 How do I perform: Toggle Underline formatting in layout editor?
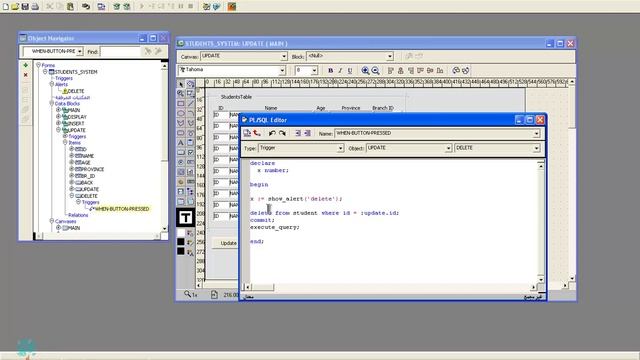350,71
